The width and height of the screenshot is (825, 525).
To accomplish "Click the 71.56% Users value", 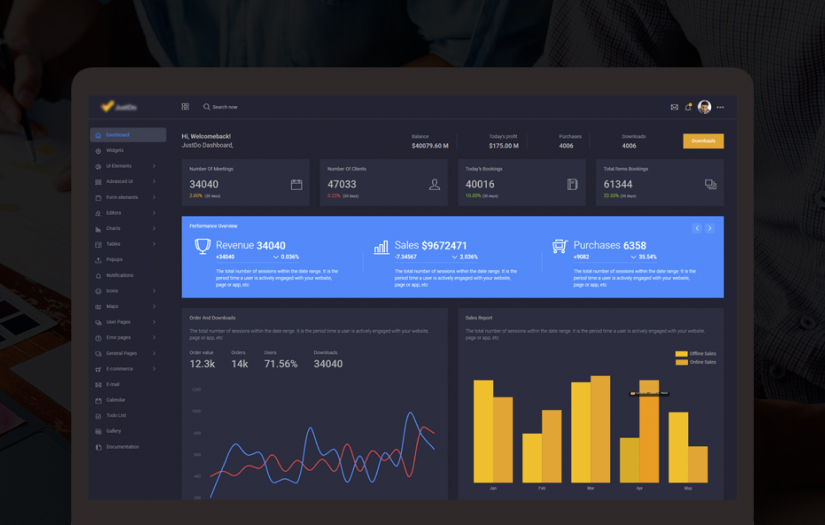I will pos(280,364).
